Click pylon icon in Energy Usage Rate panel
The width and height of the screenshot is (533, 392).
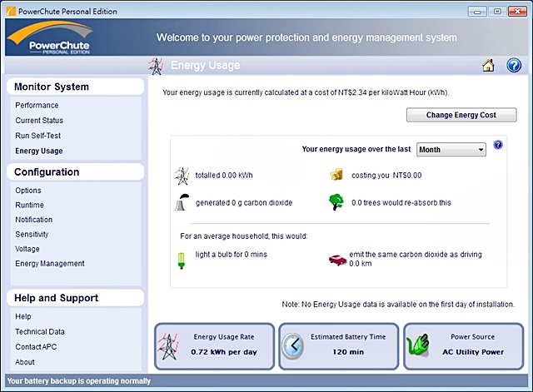[168, 346]
